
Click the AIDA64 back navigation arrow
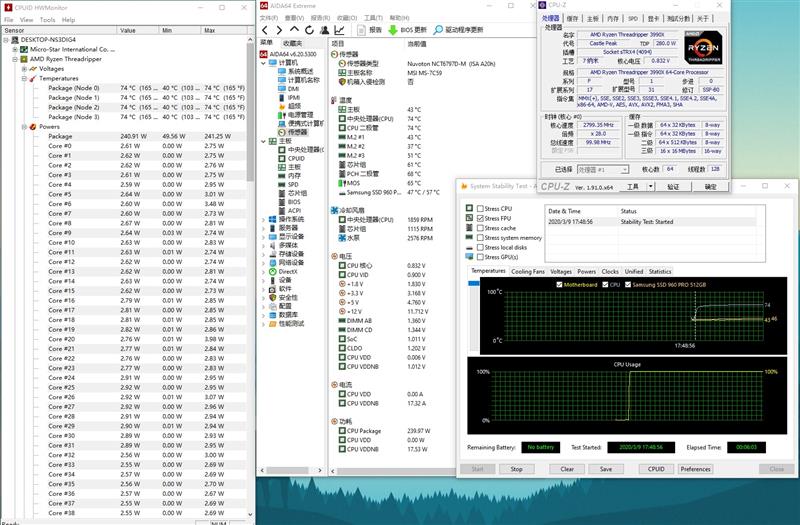[x=264, y=30]
